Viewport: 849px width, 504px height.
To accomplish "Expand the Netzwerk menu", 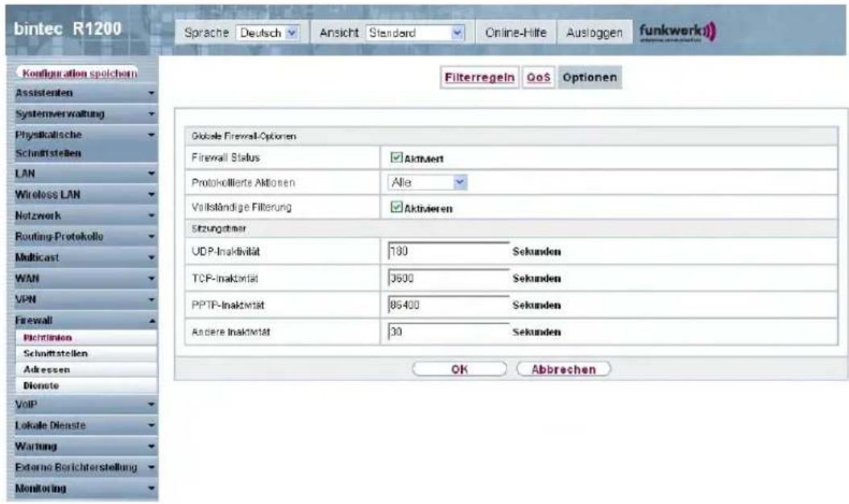I will (x=85, y=216).
